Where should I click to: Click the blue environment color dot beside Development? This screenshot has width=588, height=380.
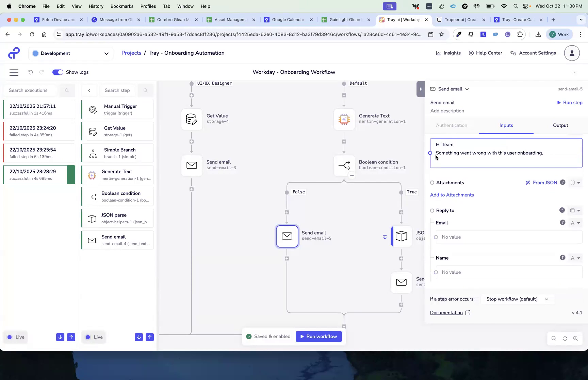click(35, 53)
